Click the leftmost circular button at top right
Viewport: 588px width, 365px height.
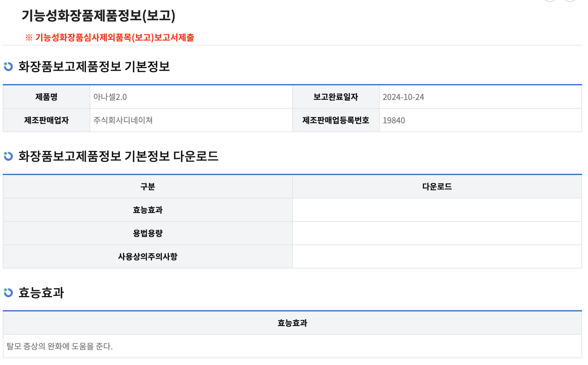click(550, 2)
